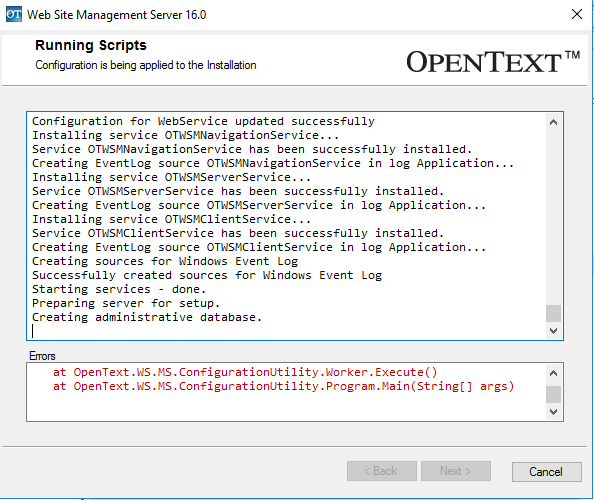Click the 'Configuration for WebService updated successfully' line
The image size is (594, 500).
tap(203, 121)
